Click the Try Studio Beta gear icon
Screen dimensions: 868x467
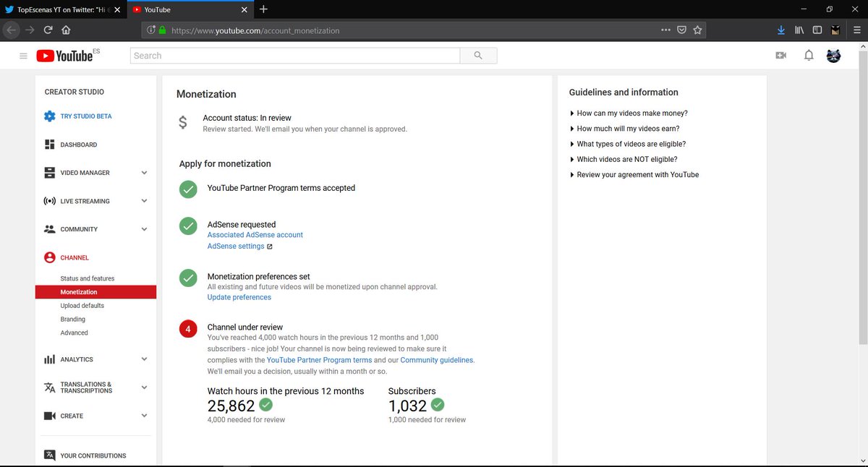(49, 116)
